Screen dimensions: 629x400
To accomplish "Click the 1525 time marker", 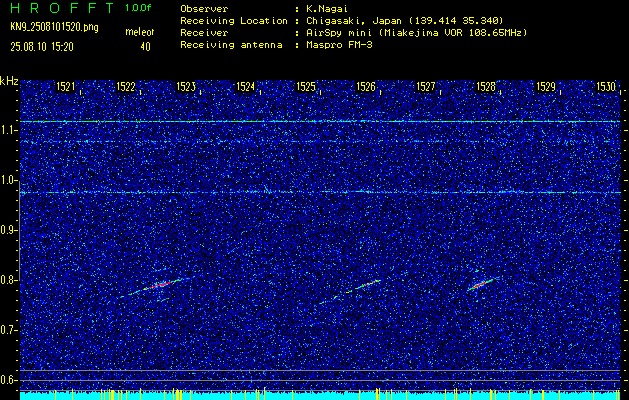I will coord(306,87).
